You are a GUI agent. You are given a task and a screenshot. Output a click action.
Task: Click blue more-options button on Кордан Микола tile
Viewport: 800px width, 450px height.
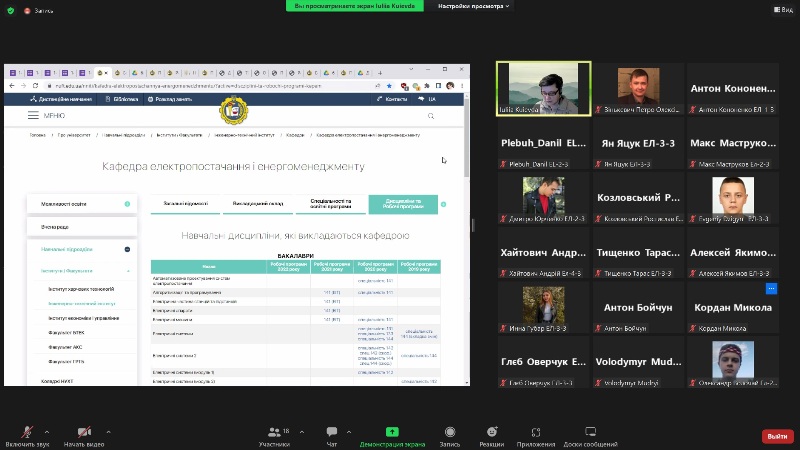click(x=771, y=288)
